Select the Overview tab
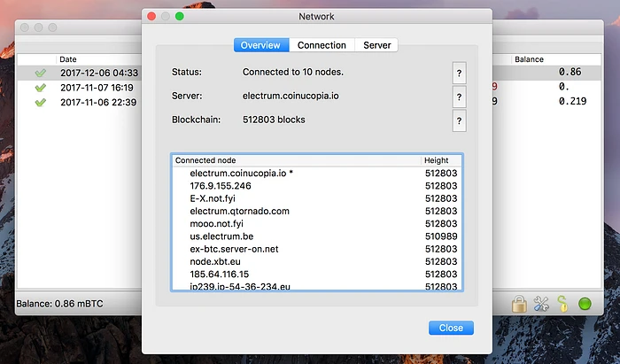This screenshot has height=364, width=620. [x=260, y=45]
